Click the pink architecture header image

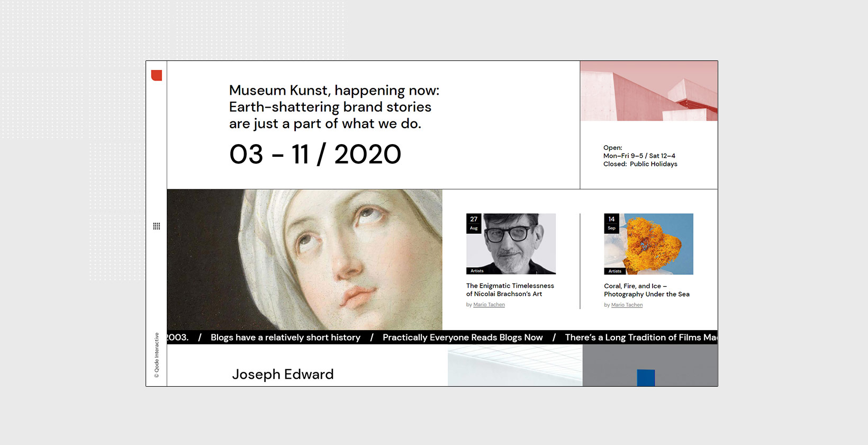point(649,91)
